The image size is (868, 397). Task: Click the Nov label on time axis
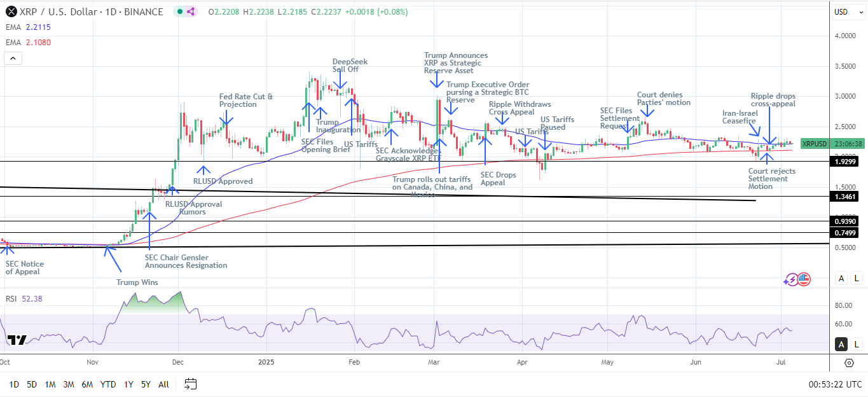pyautogui.click(x=93, y=362)
